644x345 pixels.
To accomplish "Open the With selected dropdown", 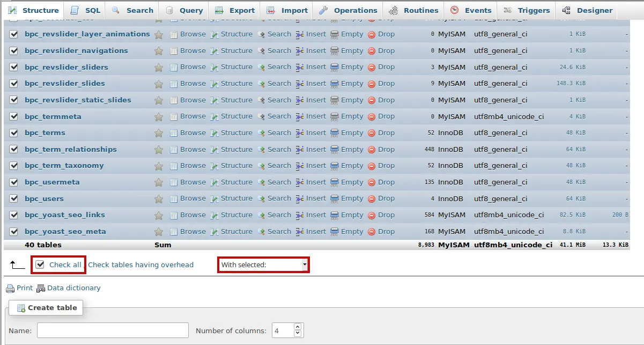I will point(263,265).
